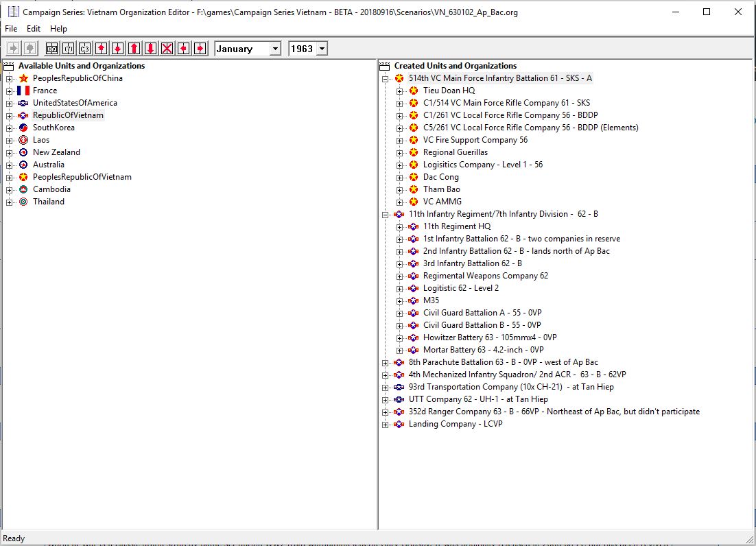756x546 pixels.
Task: Select 'Howitzer Battery 63 - 105mmx4 - 0VP'
Action: click(x=489, y=337)
